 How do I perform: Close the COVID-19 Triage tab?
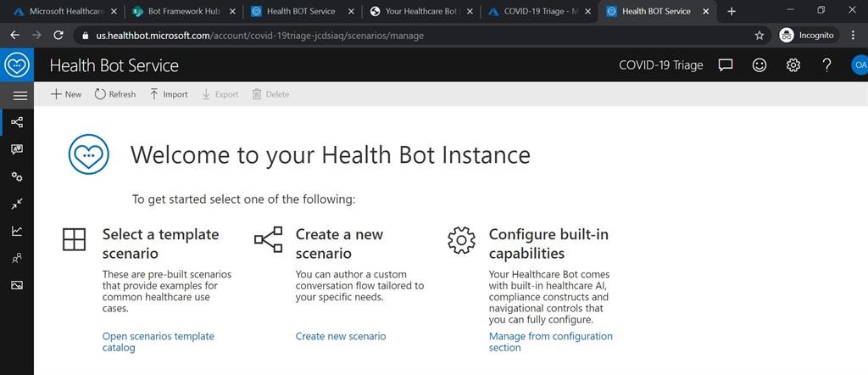click(x=587, y=11)
